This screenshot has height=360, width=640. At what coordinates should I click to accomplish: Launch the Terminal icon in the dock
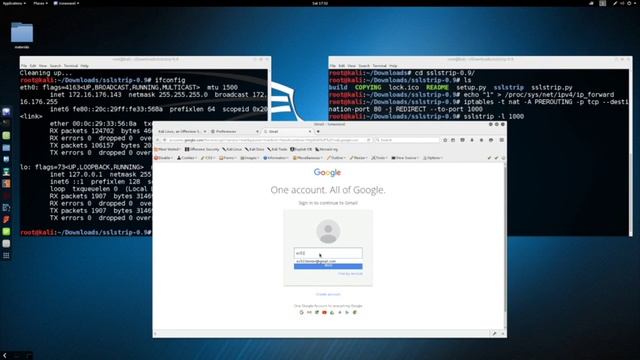click(x=6, y=123)
